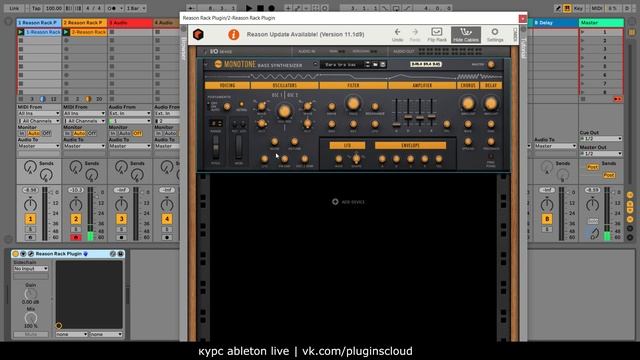Set track 2 Monitor to In
Image resolution: width=640 pixels, height=360 pixels.
pos(68,133)
